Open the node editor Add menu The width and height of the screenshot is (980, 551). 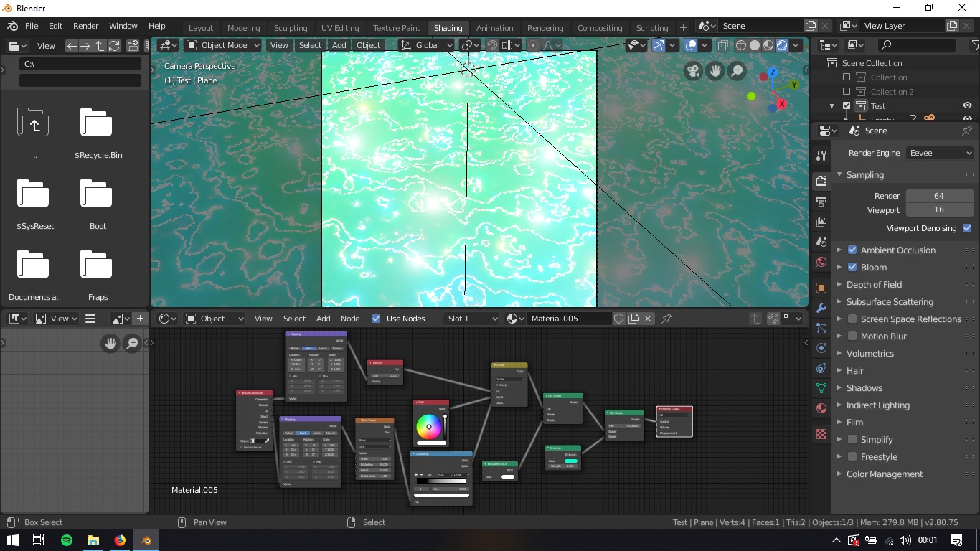(324, 319)
